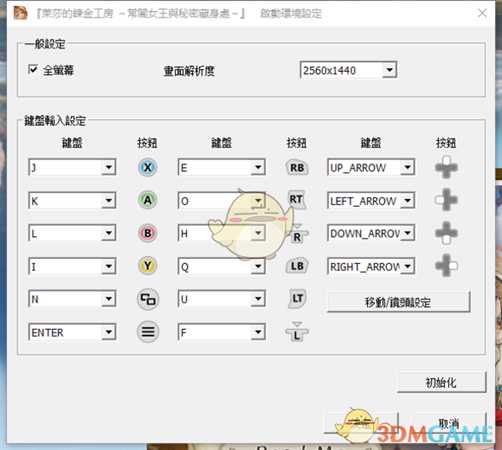Open the K key dropdown for A button
The image size is (502, 450).
pyautogui.click(x=72, y=200)
